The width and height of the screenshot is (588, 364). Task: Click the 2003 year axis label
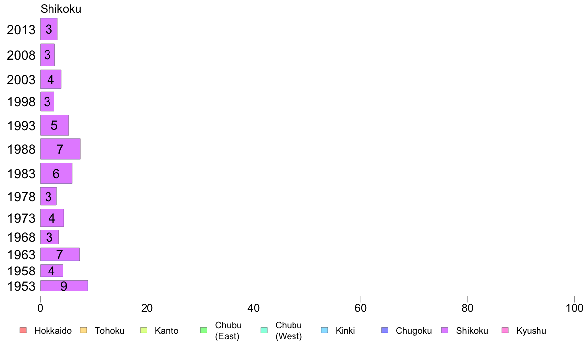click(21, 80)
